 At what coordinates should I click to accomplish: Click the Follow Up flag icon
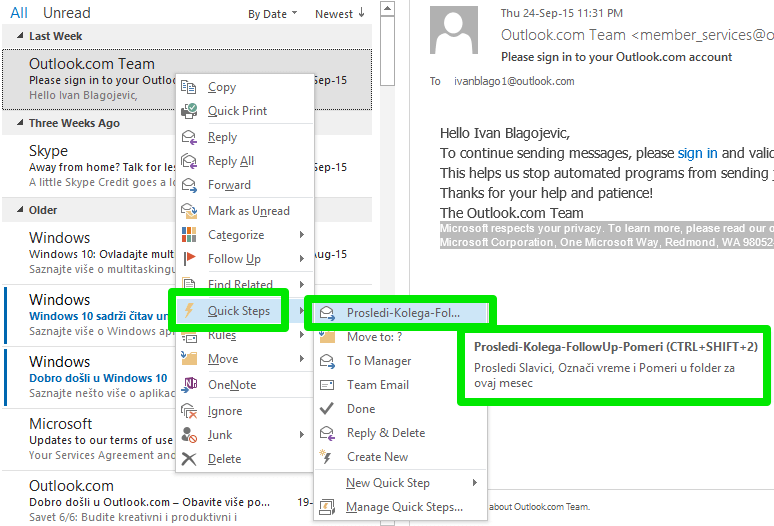coord(189,259)
